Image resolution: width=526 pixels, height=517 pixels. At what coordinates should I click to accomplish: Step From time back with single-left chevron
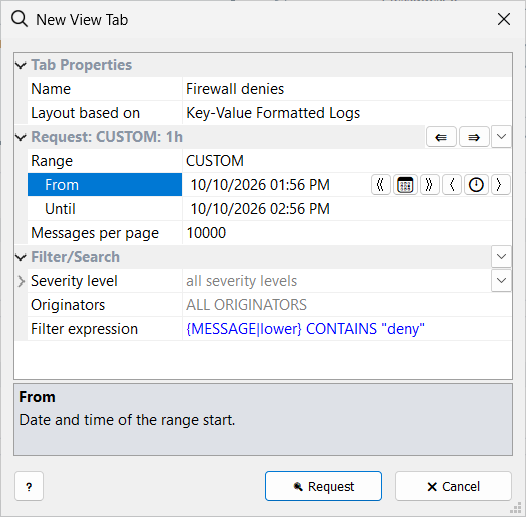[x=452, y=185]
